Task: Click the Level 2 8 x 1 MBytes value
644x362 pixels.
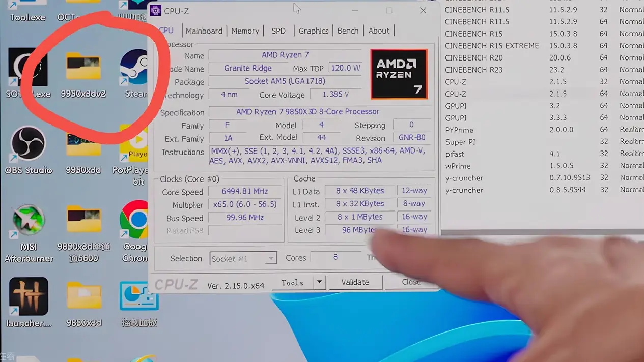Action: pos(360,217)
